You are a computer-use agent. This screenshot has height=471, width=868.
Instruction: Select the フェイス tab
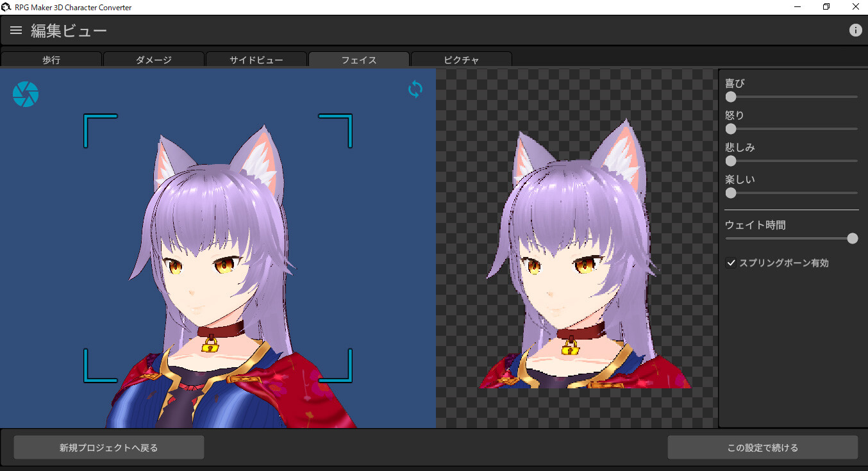pyautogui.click(x=359, y=60)
